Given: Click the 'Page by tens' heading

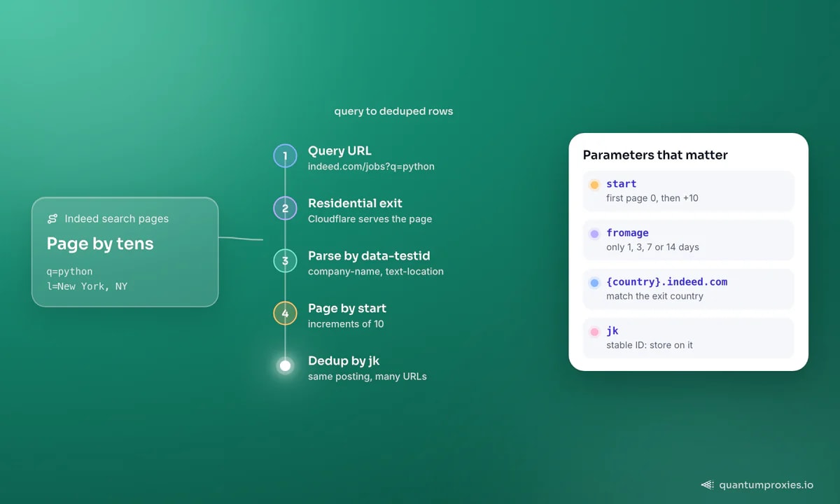Looking at the screenshot, I should 100,244.
